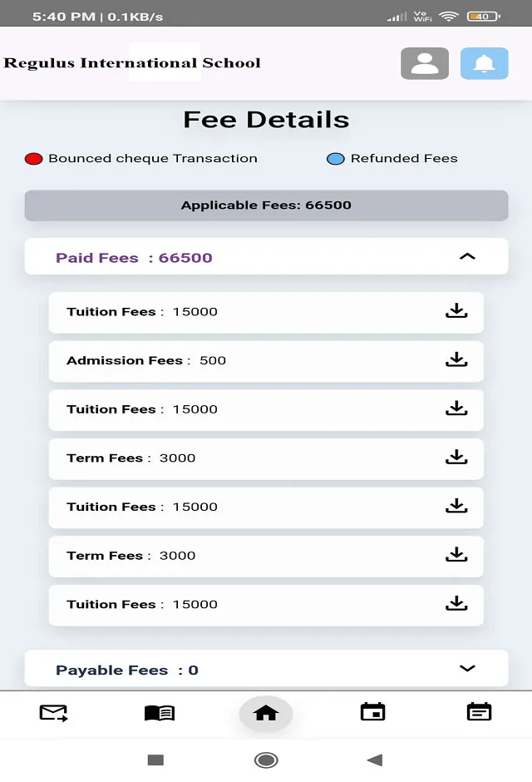
Task: Open the Tuition Fees 15000 entry
Action: [133, 311]
